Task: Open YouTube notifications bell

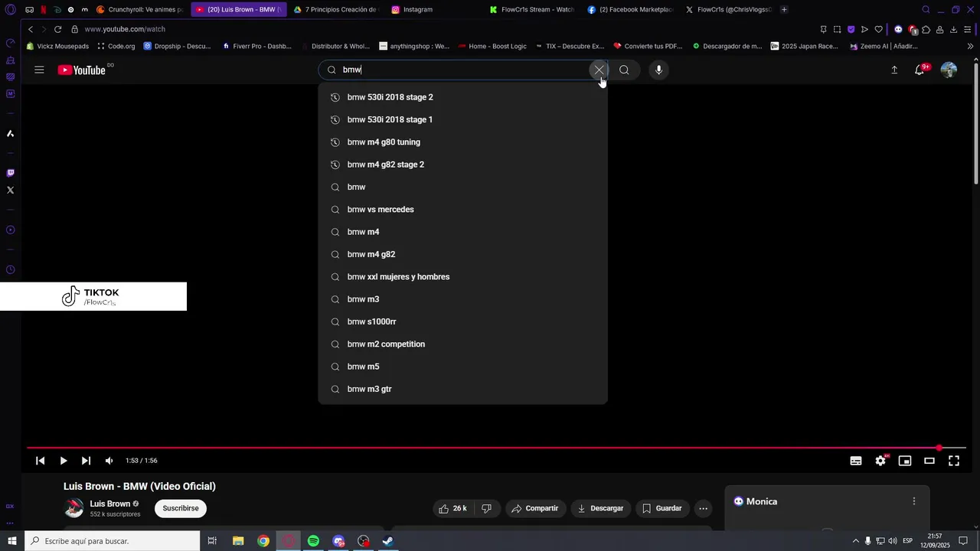Action: pyautogui.click(x=920, y=70)
